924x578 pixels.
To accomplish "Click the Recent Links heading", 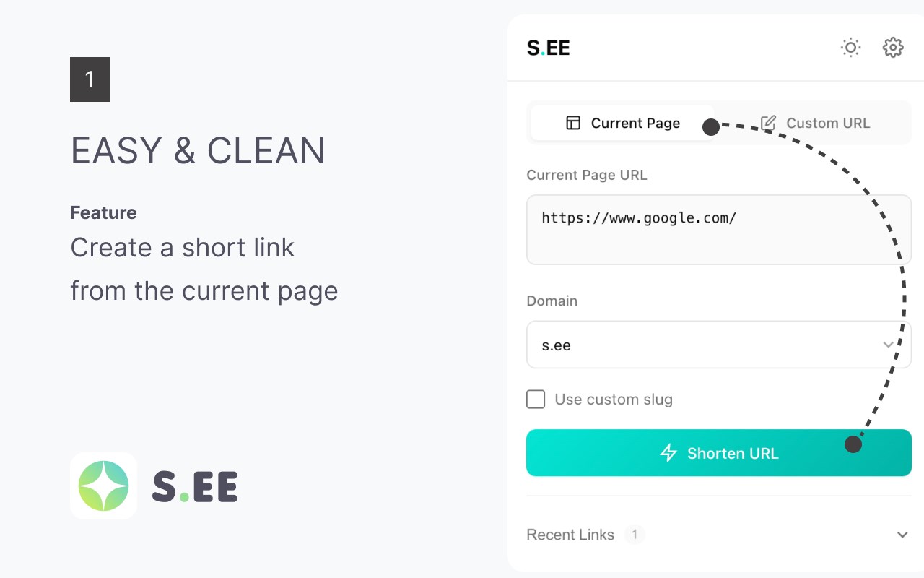I will coord(570,535).
